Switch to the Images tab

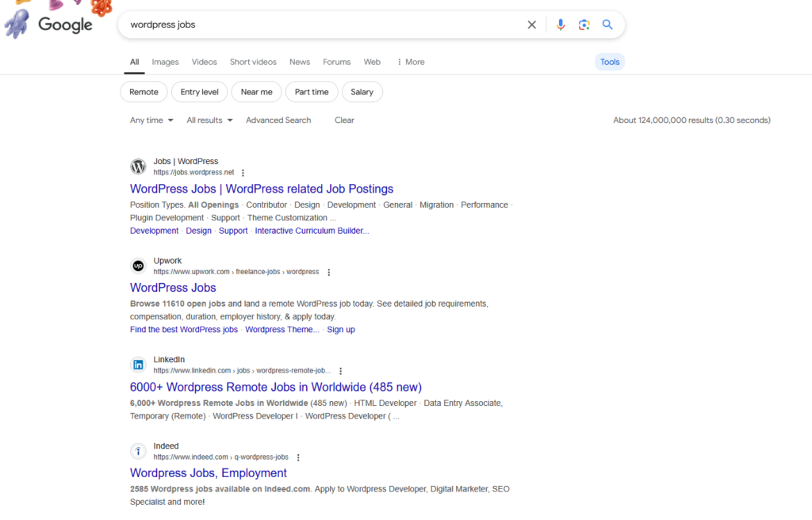click(x=165, y=62)
